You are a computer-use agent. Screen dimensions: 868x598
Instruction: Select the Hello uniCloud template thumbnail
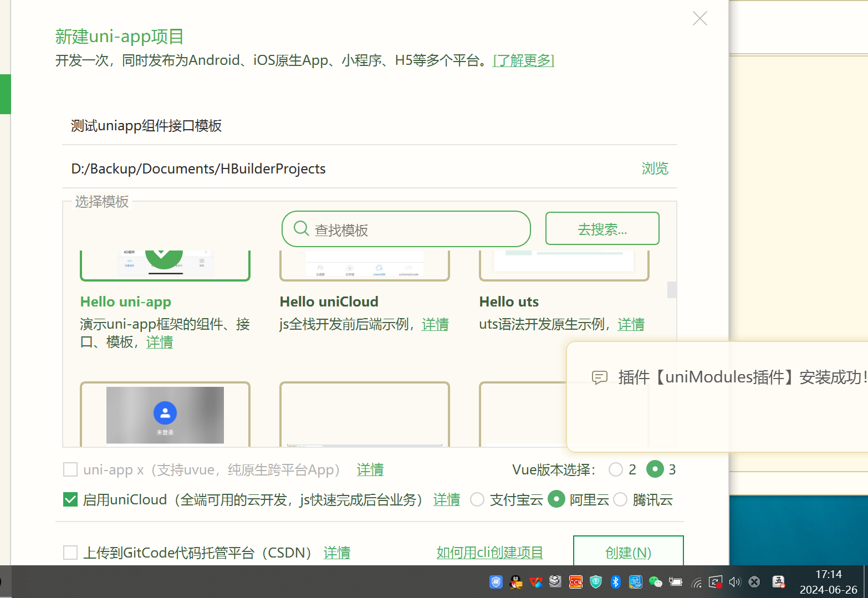[365, 265]
